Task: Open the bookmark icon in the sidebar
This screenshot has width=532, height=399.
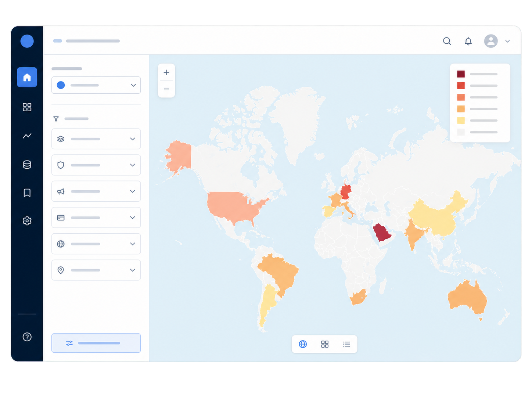Action: 27,193
